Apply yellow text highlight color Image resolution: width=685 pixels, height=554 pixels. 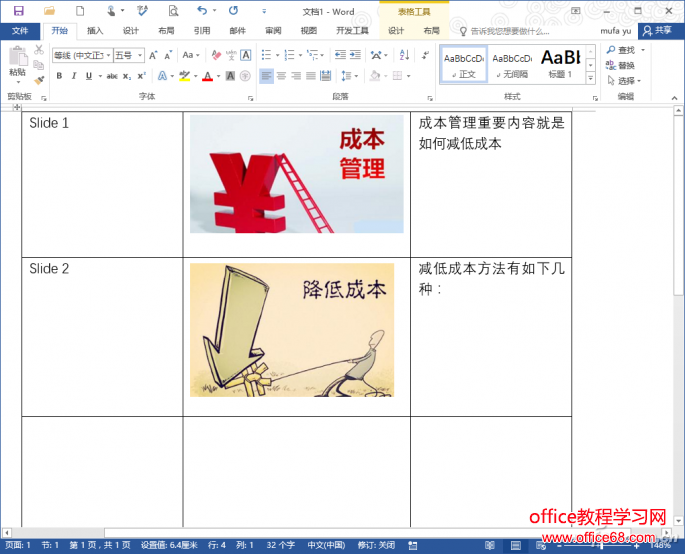pos(185,76)
